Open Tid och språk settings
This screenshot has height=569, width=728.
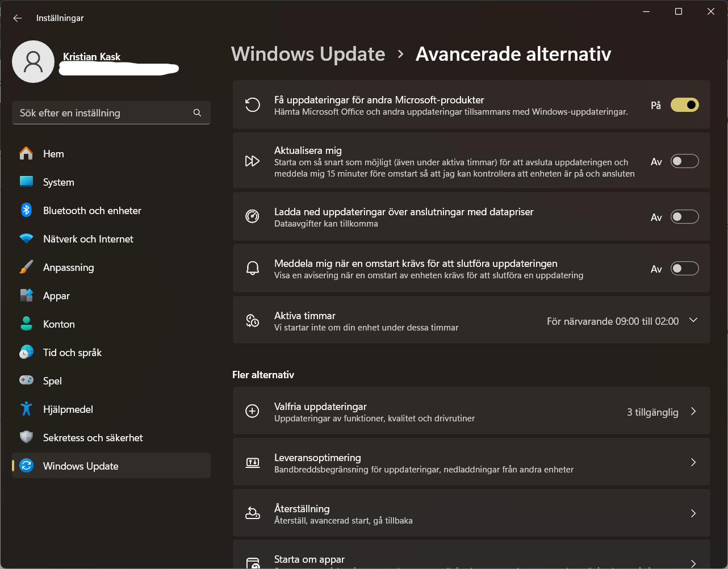(72, 352)
